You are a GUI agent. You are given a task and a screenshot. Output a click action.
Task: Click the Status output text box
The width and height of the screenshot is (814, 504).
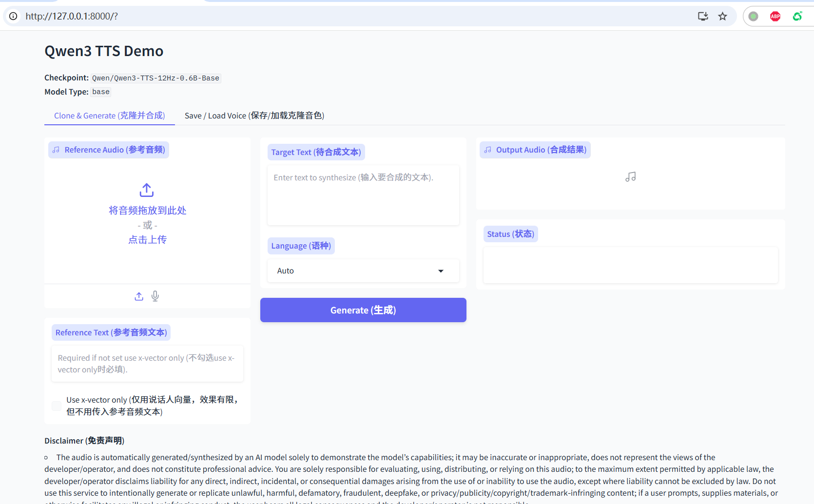click(x=630, y=265)
